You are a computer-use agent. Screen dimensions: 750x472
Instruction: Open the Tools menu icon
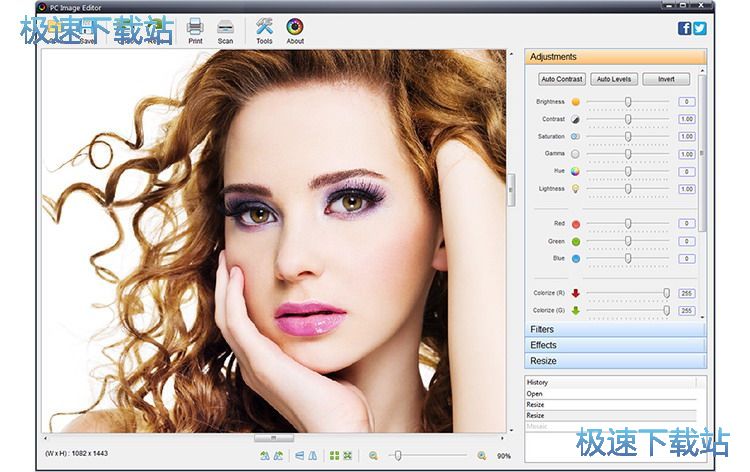pyautogui.click(x=264, y=30)
